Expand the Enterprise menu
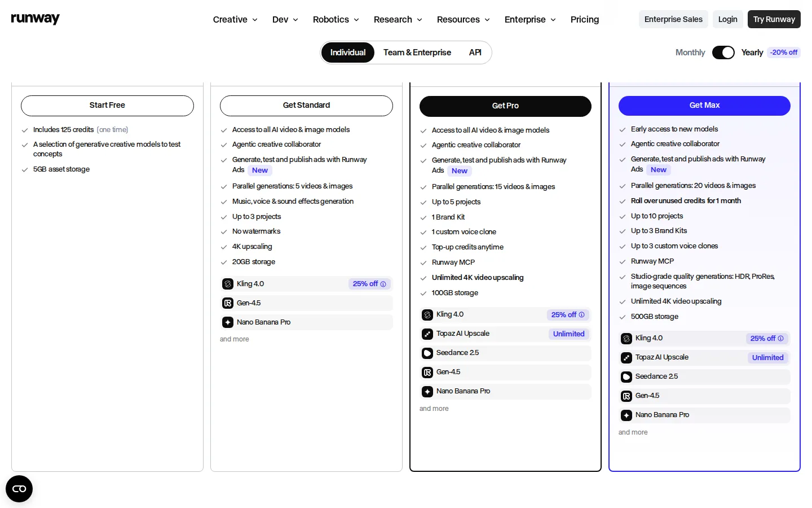Screen dimensions: 812x508 531,20
